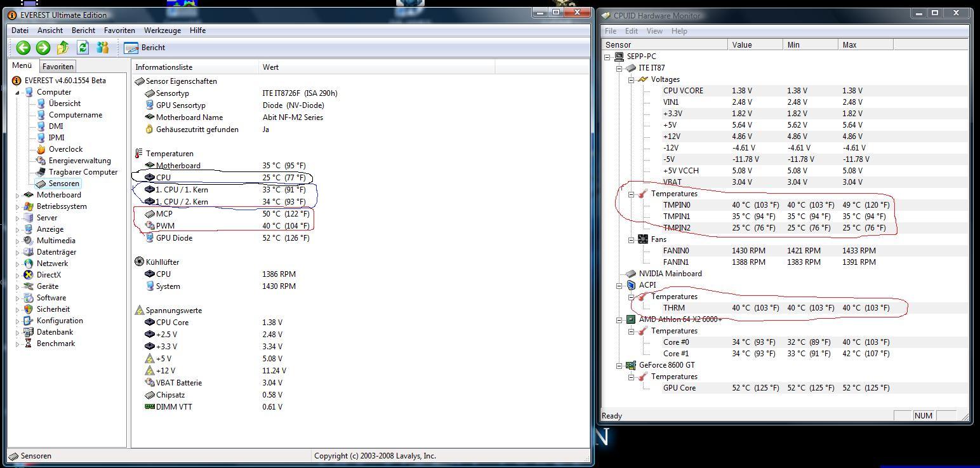Collapse the ITE IT87 node in Hardware Monitor

[x=619, y=68]
